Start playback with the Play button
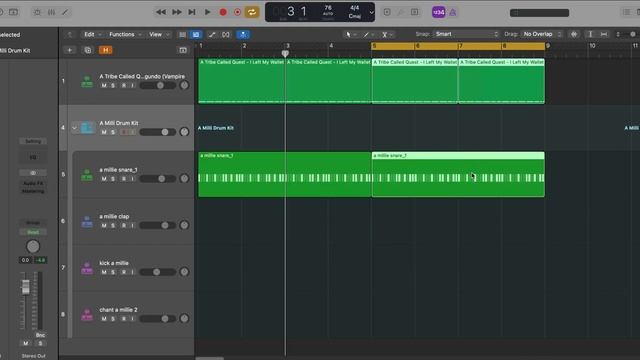This screenshot has width=640, height=360. [207, 12]
